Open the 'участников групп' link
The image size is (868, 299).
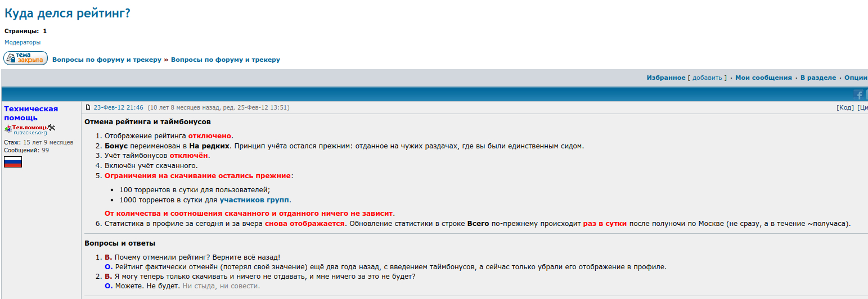[254, 200]
